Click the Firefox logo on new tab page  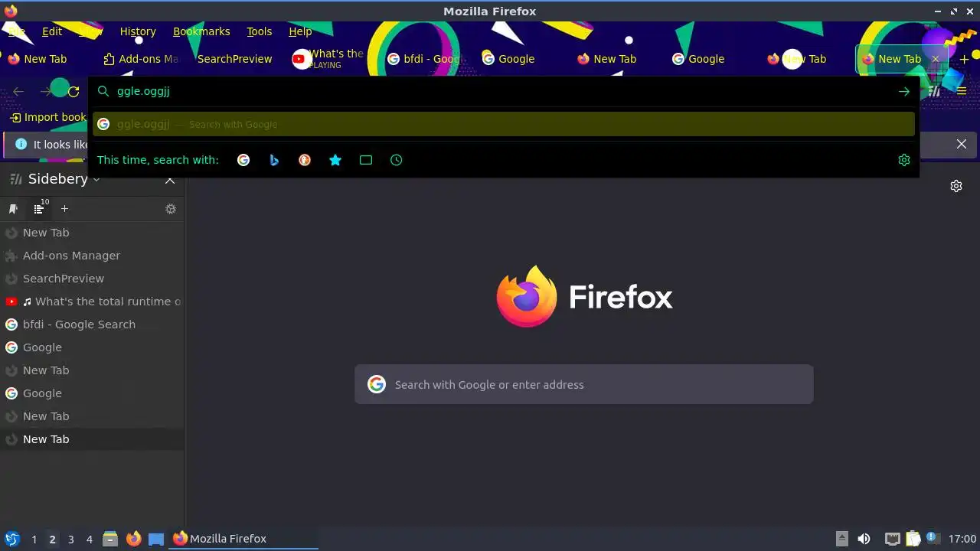526,296
